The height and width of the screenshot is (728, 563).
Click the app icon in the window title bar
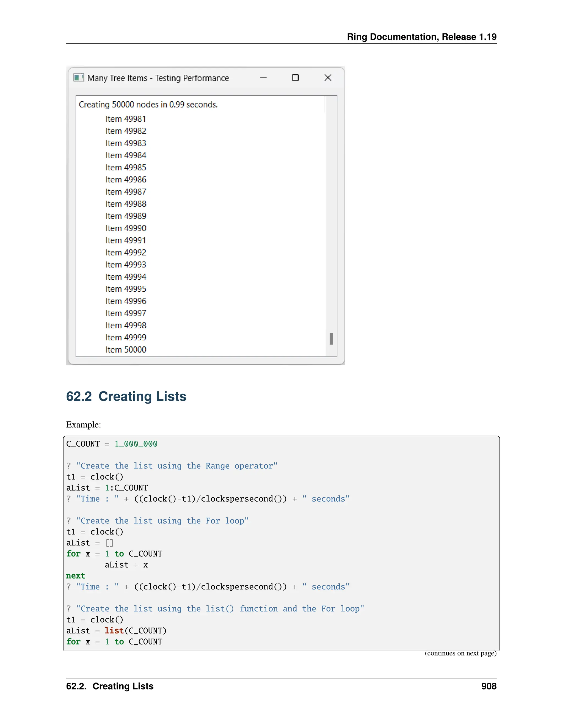[78, 78]
